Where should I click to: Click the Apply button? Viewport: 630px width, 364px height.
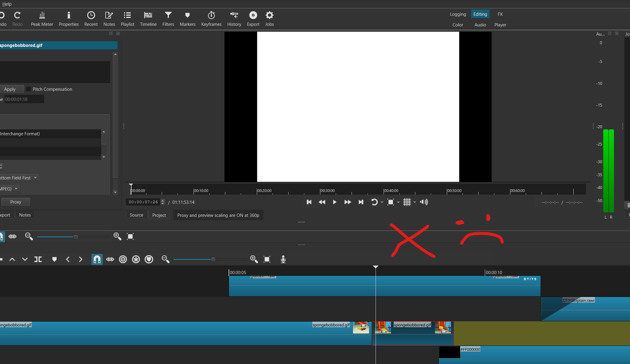pyautogui.click(x=10, y=89)
